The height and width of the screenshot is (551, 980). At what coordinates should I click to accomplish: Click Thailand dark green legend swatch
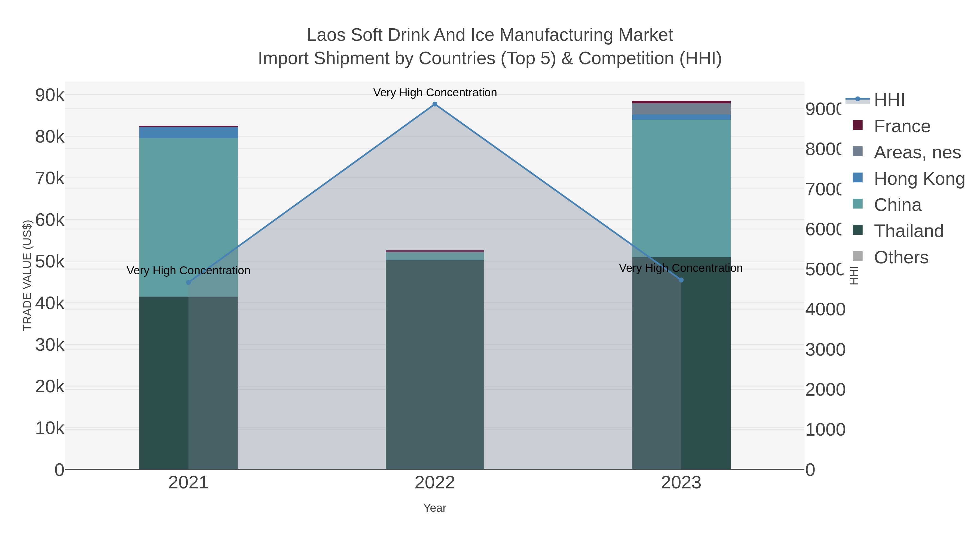click(x=857, y=230)
